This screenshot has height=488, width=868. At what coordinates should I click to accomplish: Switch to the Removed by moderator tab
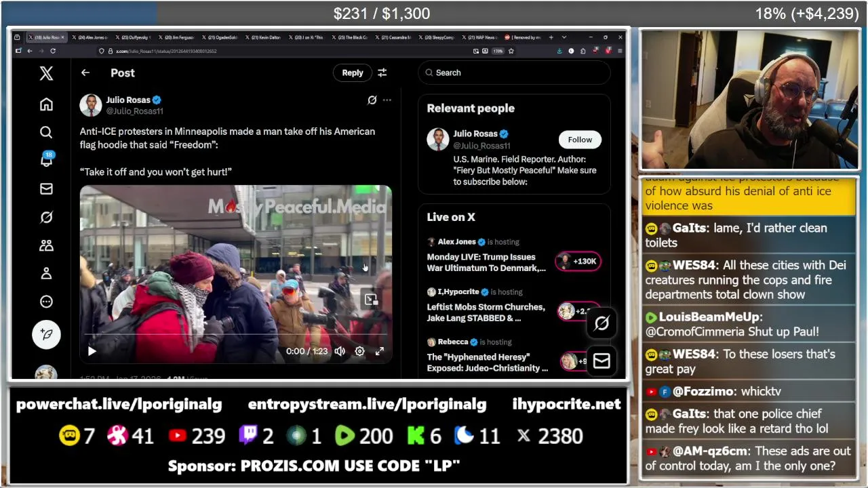pos(524,37)
